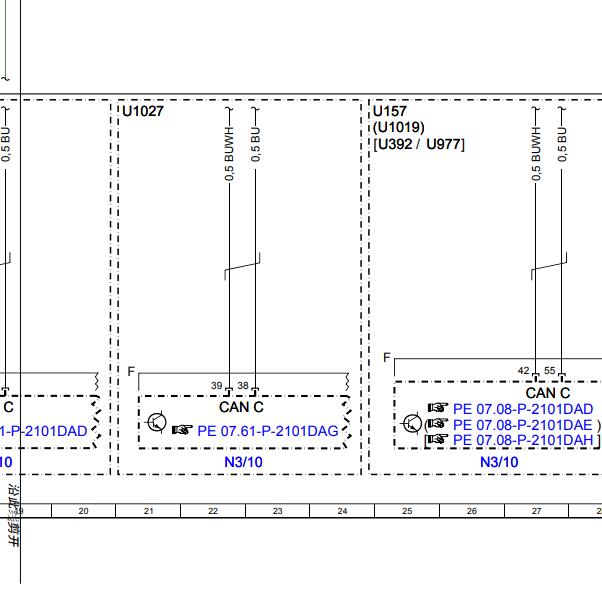Click pointing hand icon beside PE 07.61-P-2101DAG
The image size is (602, 600).
[x=182, y=429]
